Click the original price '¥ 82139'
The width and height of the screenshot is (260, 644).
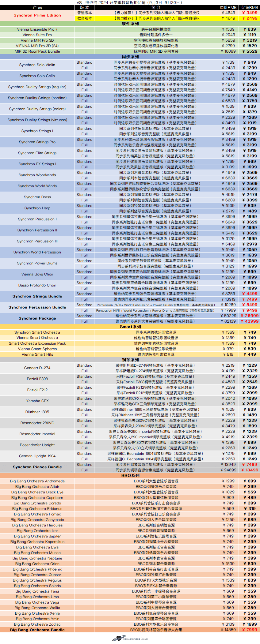(228, 321)
